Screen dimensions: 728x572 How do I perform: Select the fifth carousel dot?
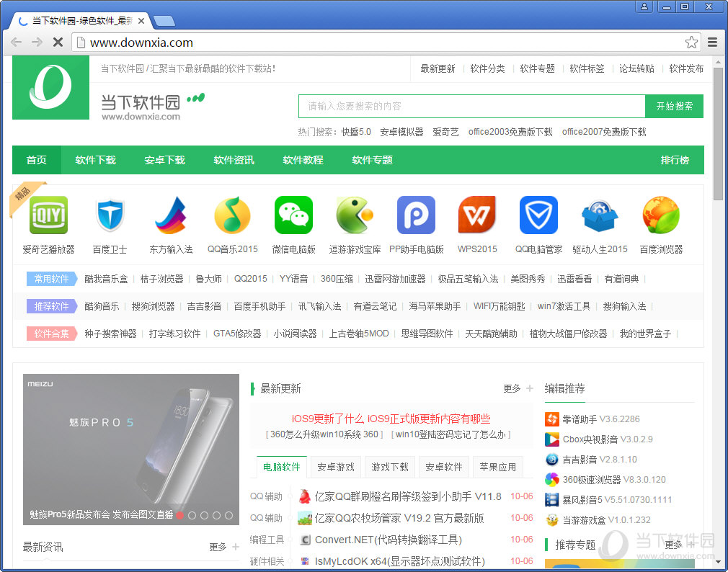pos(229,515)
